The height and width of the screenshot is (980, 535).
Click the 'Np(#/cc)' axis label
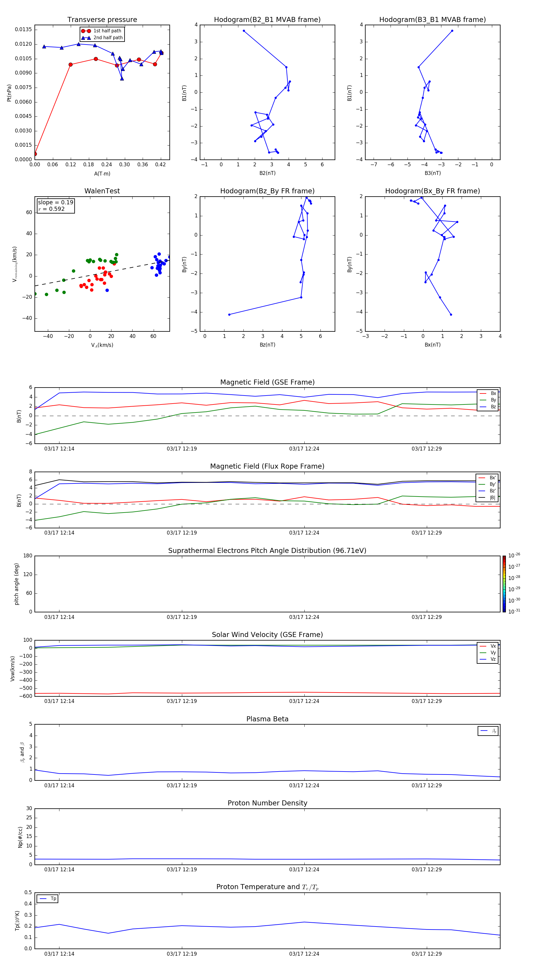click(20, 837)
